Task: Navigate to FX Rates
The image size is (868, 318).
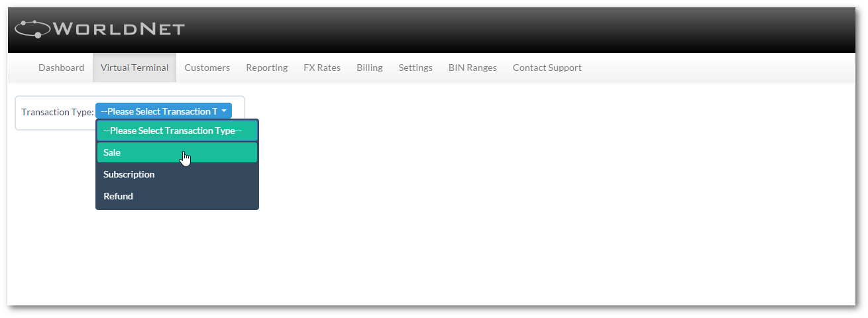Action: click(x=322, y=68)
